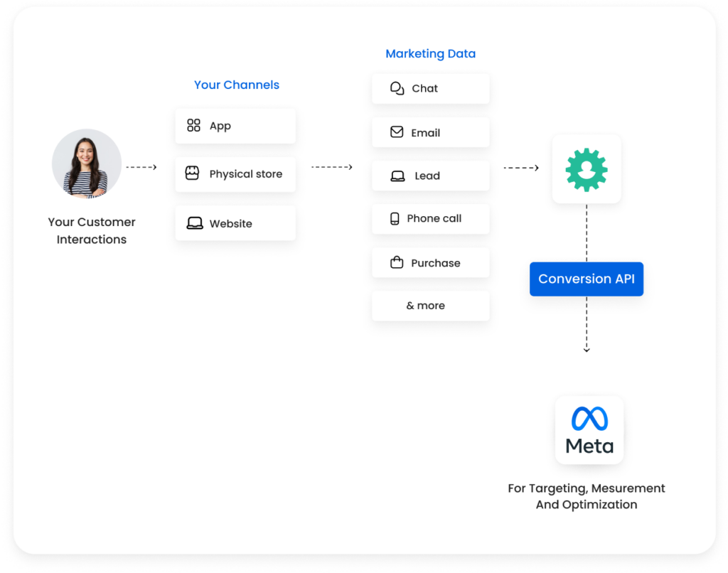728x573 pixels.
Task: Click the 'For Targeting, Mesurement And Optimization' caption
Action: pyautogui.click(x=587, y=496)
